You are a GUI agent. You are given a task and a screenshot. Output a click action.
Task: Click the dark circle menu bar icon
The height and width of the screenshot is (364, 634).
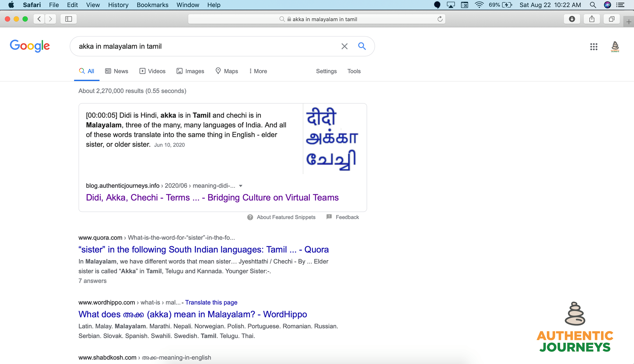pyautogui.click(x=437, y=5)
